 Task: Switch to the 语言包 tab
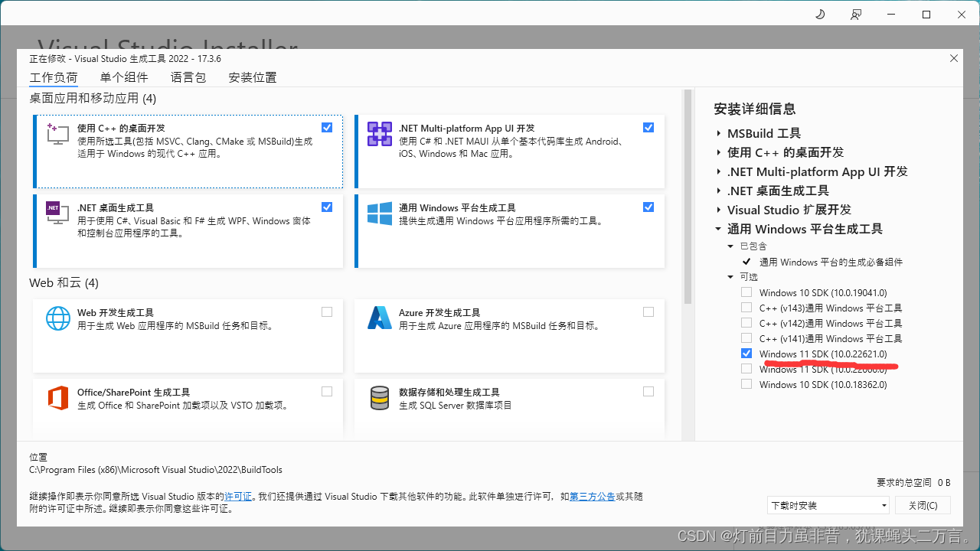click(x=188, y=77)
